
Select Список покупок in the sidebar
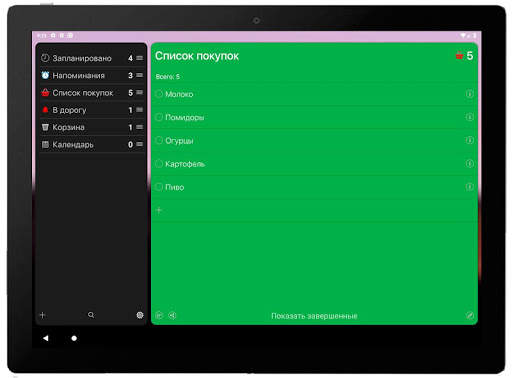click(92, 93)
